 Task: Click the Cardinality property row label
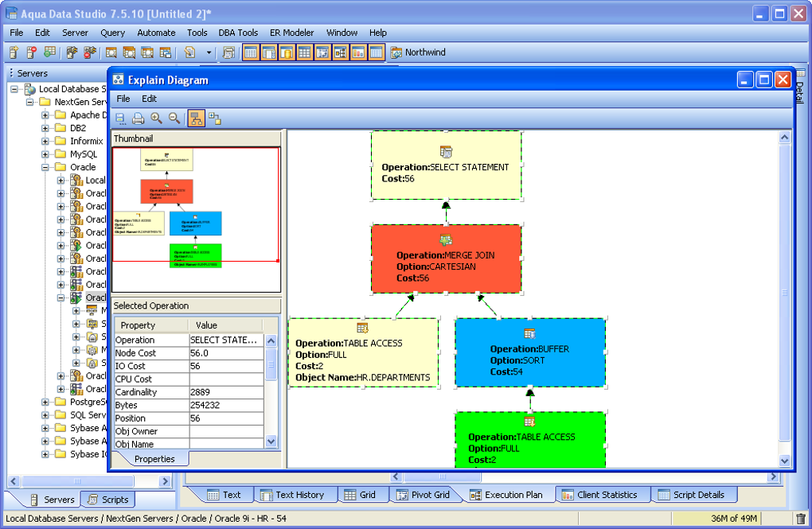pyautogui.click(x=151, y=392)
